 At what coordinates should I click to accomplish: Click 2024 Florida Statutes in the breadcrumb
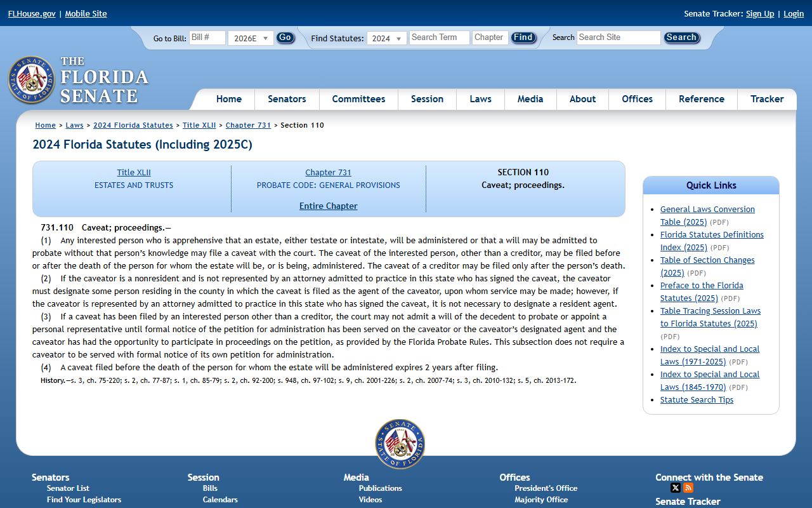(x=133, y=125)
